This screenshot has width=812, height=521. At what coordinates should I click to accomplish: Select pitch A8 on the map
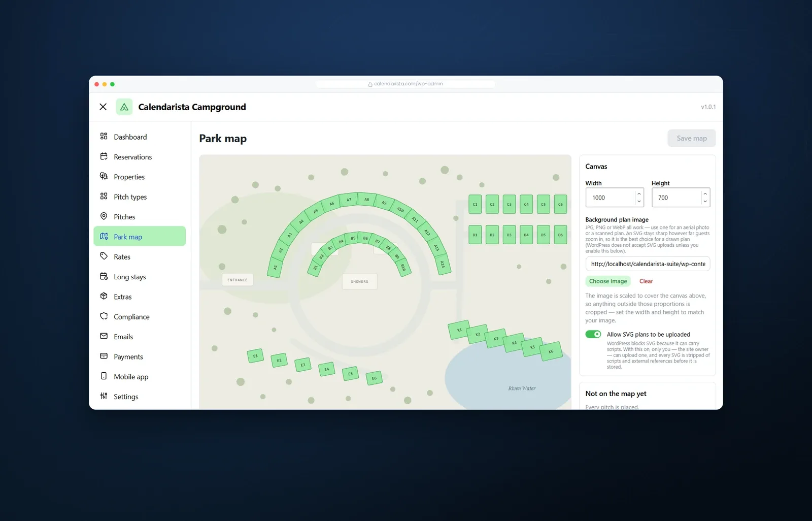coord(366,200)
